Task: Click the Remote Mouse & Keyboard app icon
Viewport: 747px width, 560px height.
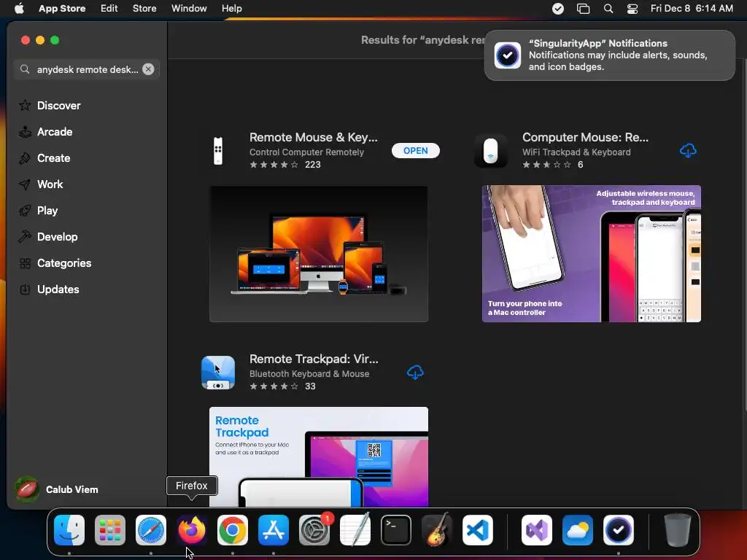Action: click(218, 151)
